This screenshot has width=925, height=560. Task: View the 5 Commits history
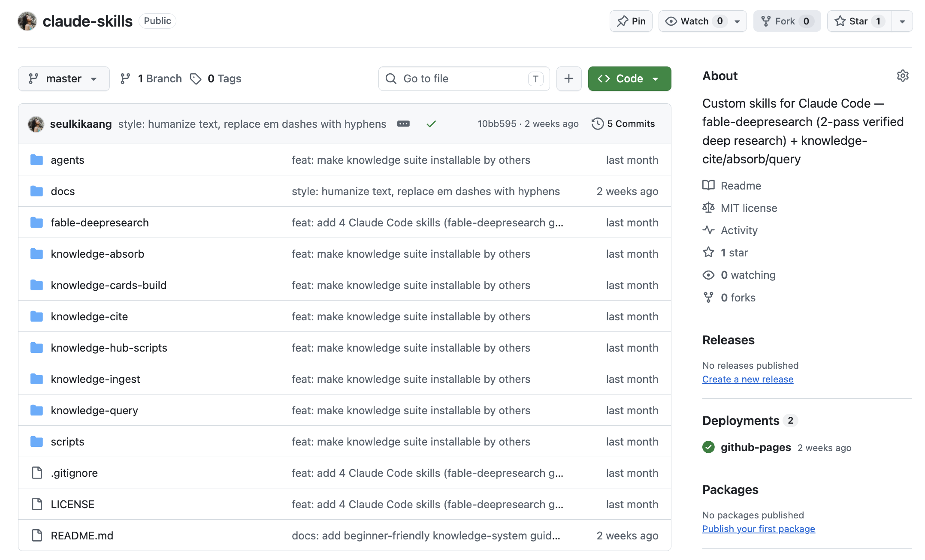coord(623,124)
